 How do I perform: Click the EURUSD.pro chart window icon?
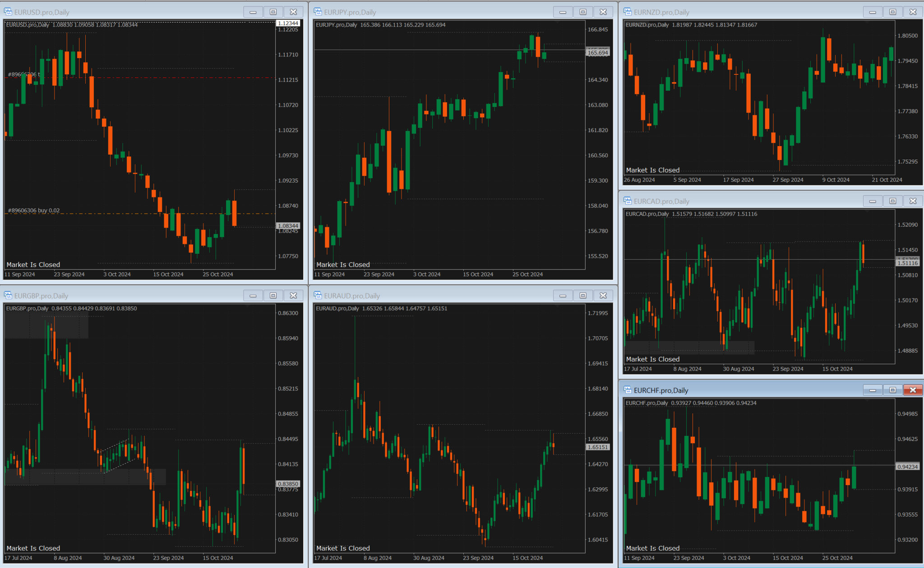(8, 12)
